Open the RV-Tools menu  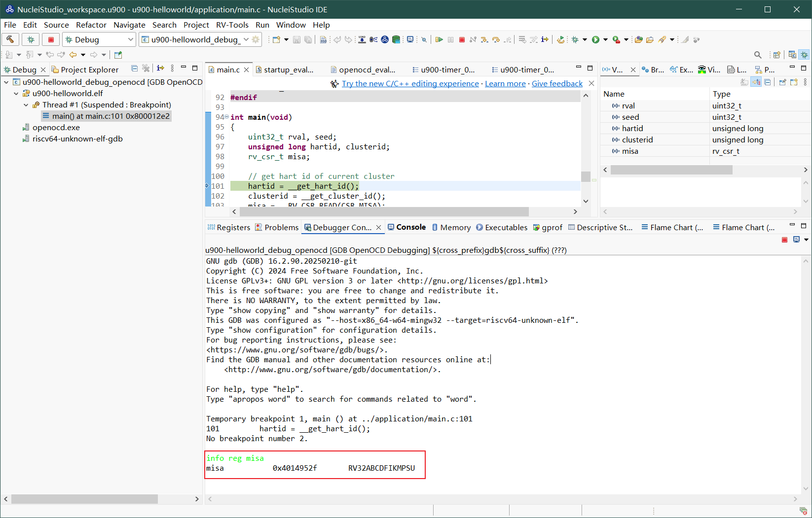pyautogui.click(x=232, y=25)
